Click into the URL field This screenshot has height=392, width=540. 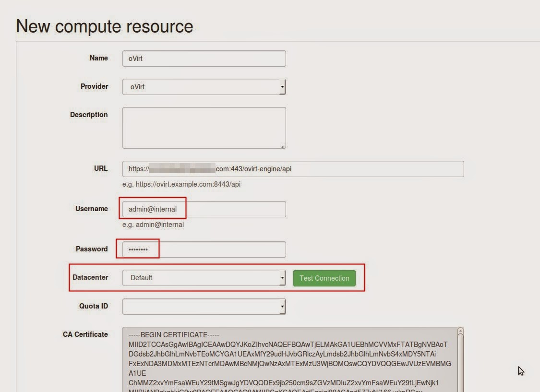pyautogui.click(x=293, y=169)
